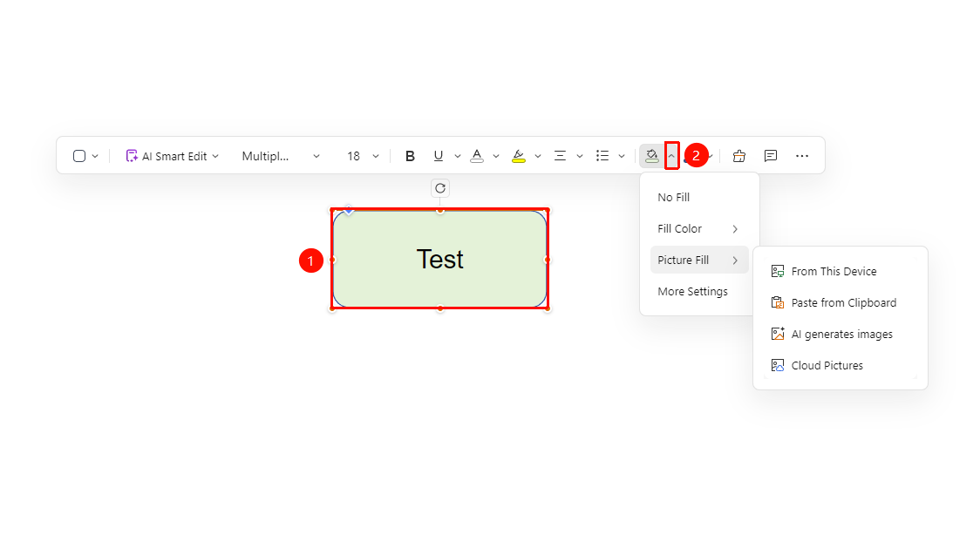Viewport: 980px width, 555px height.
Task: Open the Fill Color submenu
Action: pyautogui.click(x=699, y=228)
